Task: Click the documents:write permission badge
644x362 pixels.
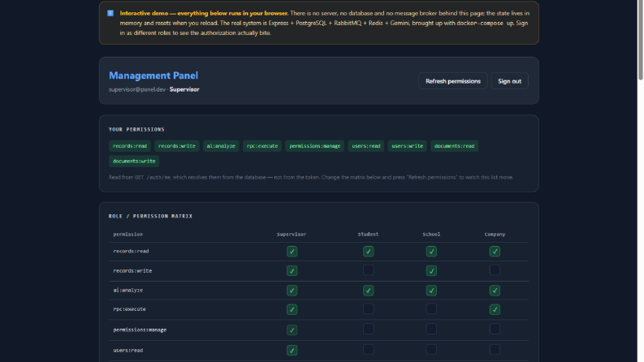Action: (134, 161)
